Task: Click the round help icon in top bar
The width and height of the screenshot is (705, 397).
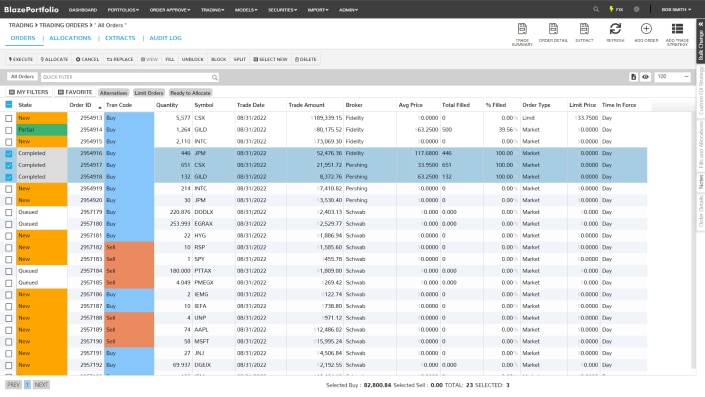Action: (636, 9)
